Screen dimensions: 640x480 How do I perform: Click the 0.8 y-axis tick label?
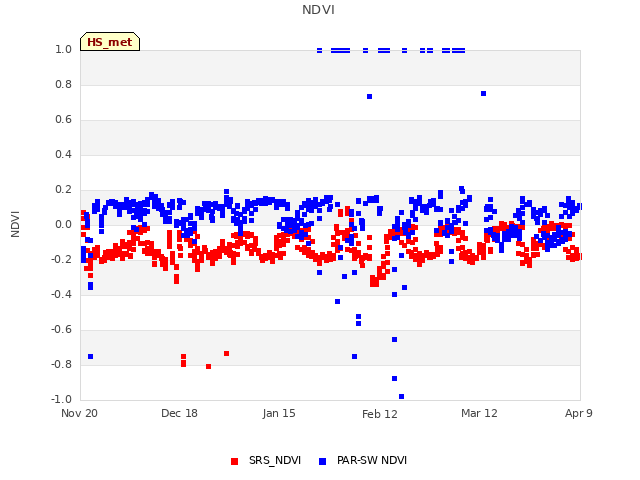(x=63, y=84)
